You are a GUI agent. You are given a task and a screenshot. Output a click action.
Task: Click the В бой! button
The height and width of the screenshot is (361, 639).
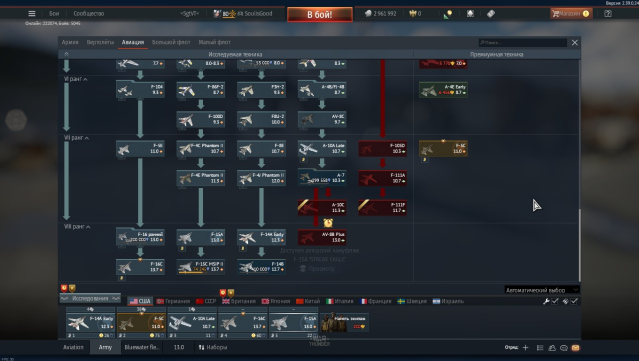pyautogui.click(x=320, y=15)
